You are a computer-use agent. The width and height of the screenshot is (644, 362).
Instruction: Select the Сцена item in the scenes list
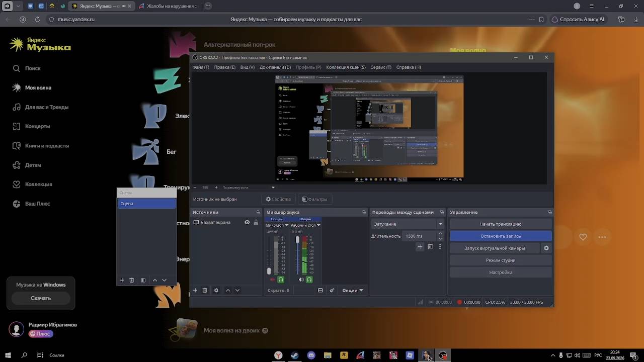(146, 204)
